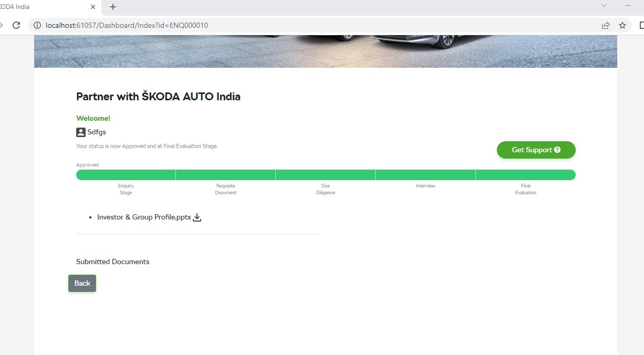The width and height of the screenshot is (644, 355).
Task: Minimize the browser window
Action: coord(628,5)
